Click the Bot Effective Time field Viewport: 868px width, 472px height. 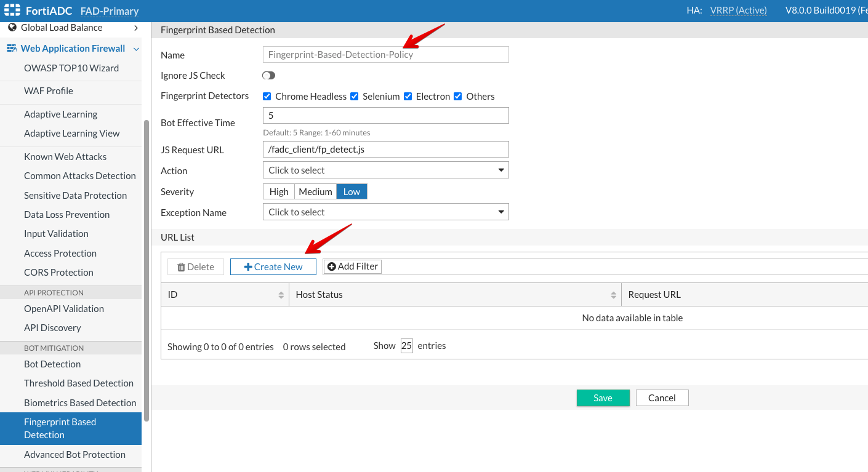385,116
